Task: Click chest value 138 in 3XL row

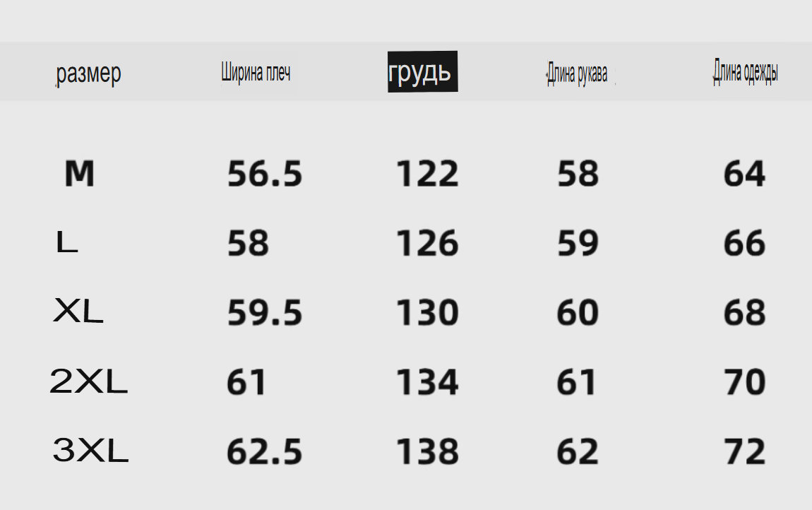Action: tap(427, 451)
